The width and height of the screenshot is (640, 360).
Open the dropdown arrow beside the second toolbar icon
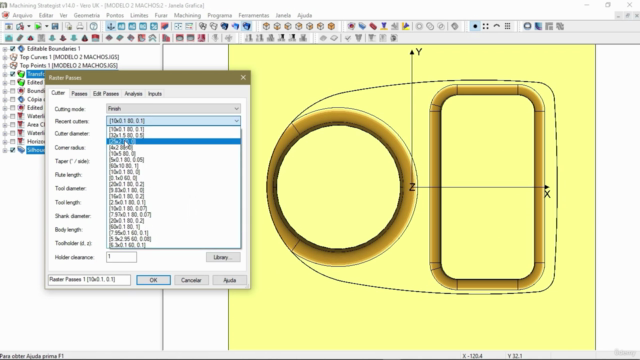click(x=28, y=27)
